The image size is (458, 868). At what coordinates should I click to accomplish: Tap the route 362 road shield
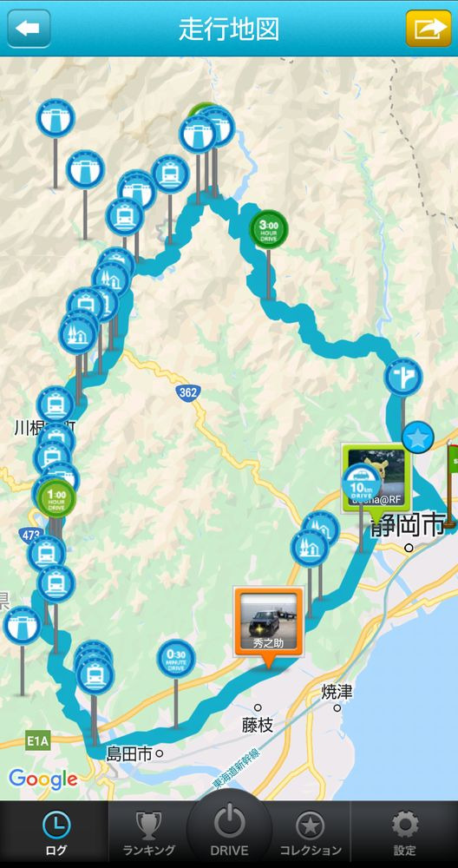pyautogui.click(x=188, y=393)
